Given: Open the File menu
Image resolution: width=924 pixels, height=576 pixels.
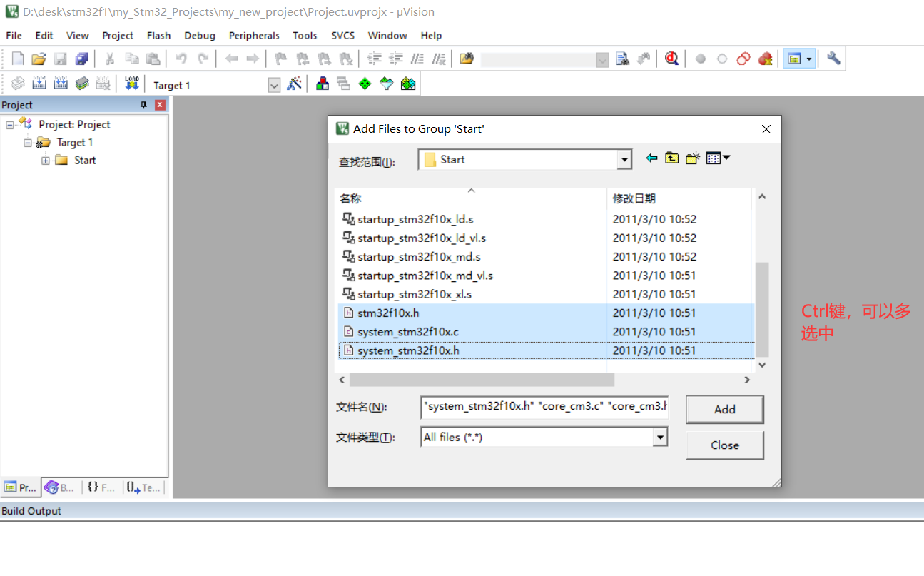Looking at the screenshot, I should point(14,36).
